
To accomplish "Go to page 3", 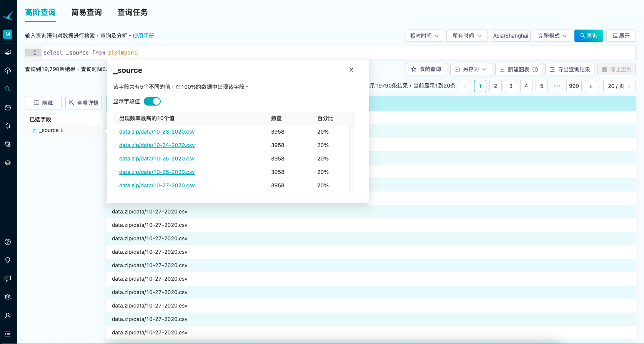I will [511, 86].
